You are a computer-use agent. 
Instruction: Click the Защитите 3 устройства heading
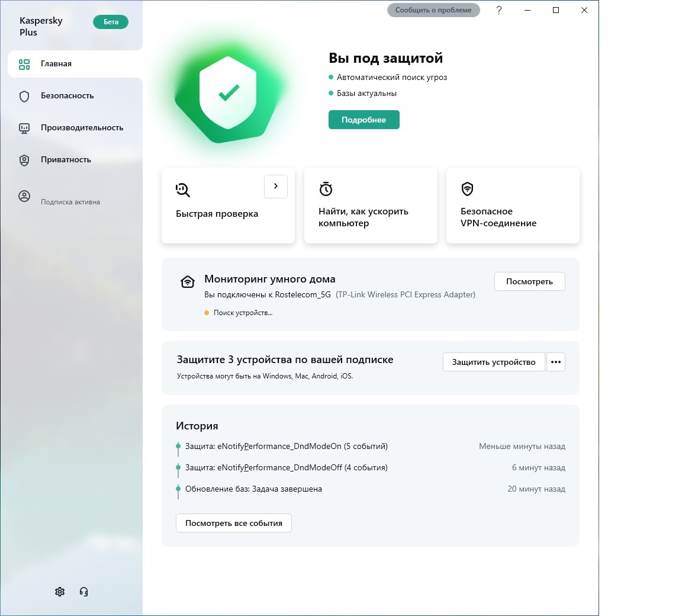point(285,360)
